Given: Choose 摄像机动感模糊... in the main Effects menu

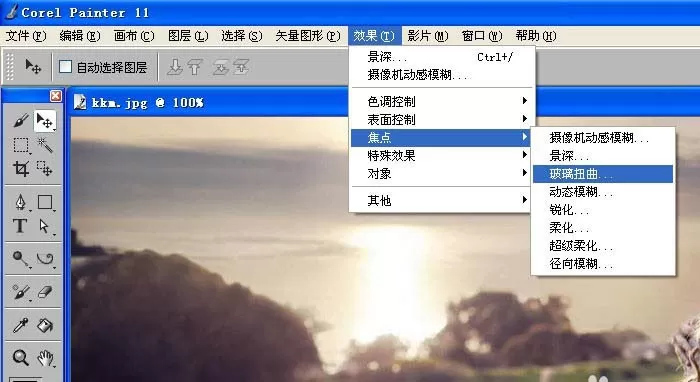Looking at the screenshot, I should (x=442, y=75).
